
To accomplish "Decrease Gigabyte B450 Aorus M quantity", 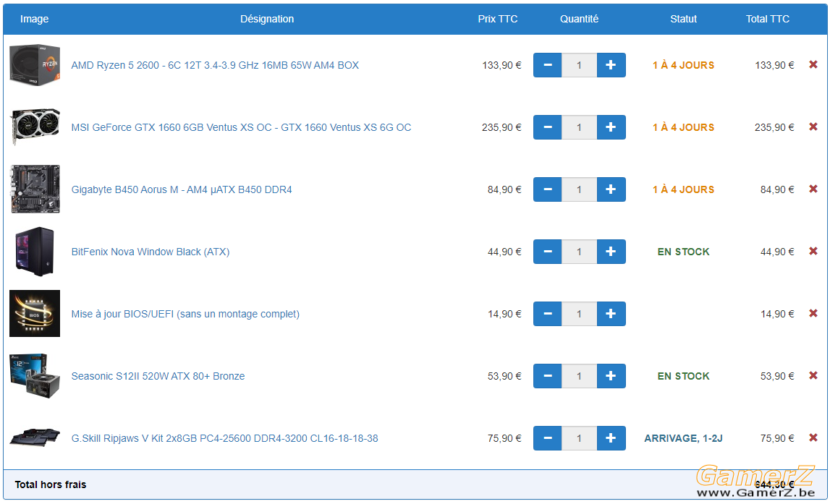I will [548, 189].
